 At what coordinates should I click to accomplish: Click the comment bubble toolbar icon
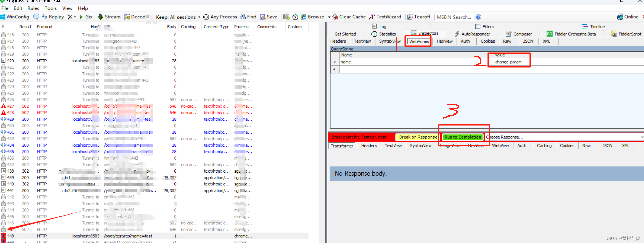point(36,17)
